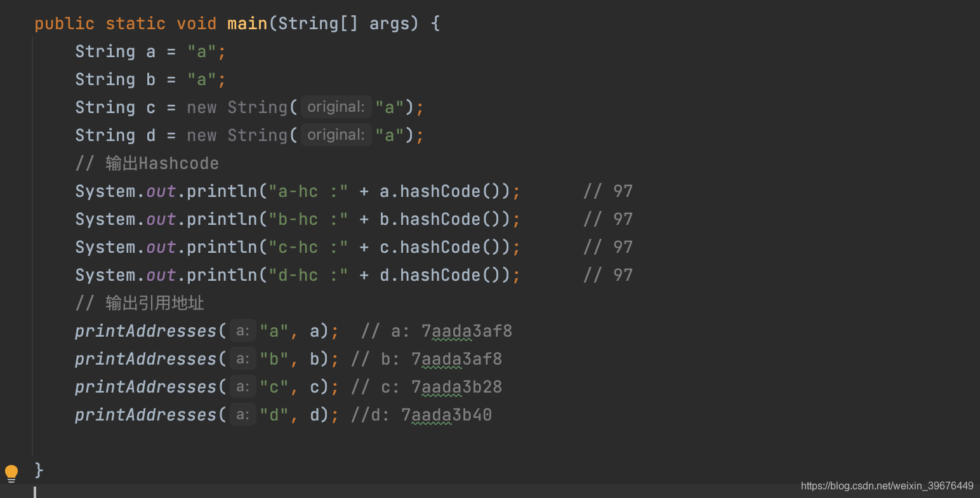The width and height of the screenshot is (980, 498).
Task: Click 'd.hashCode()' call in println
Action: point(445,275)
